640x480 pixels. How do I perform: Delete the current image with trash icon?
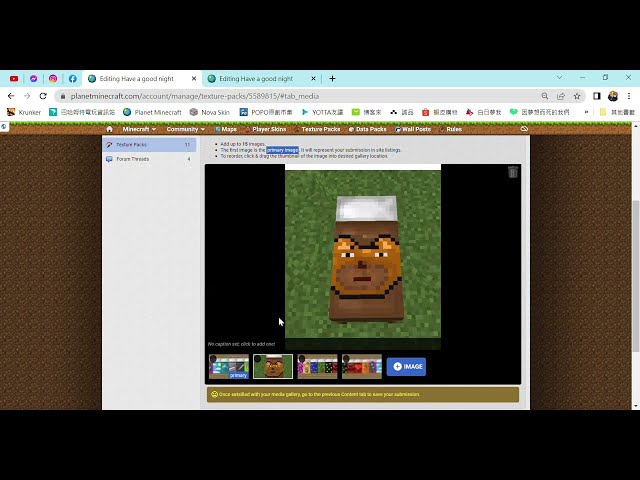click(x=513, y=172)
